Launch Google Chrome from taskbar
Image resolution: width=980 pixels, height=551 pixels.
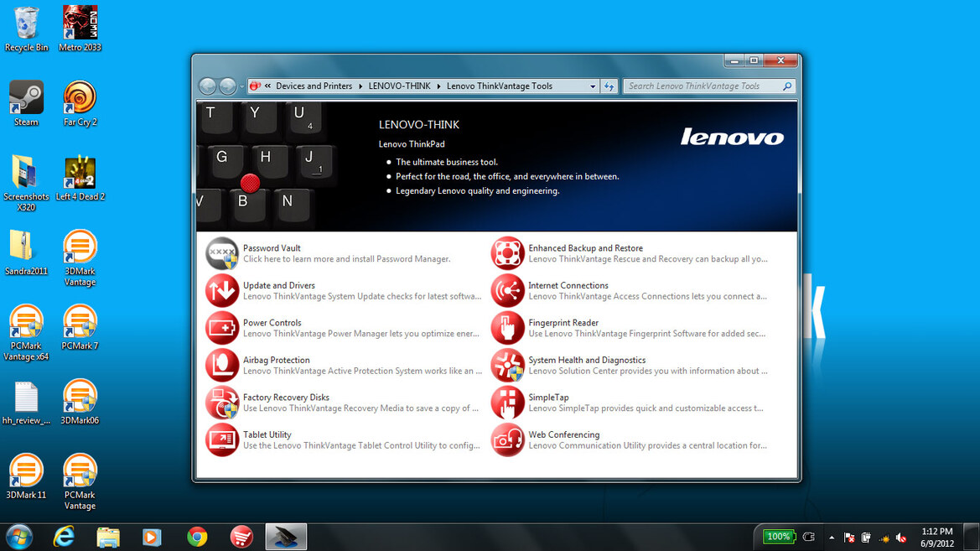tap(197, 538)
